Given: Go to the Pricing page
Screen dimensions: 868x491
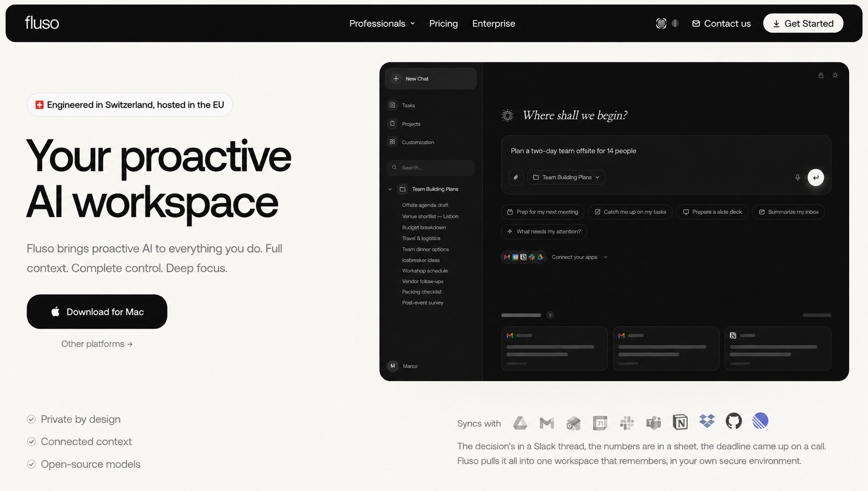Looking at the screenshot, I should [443, 23].
